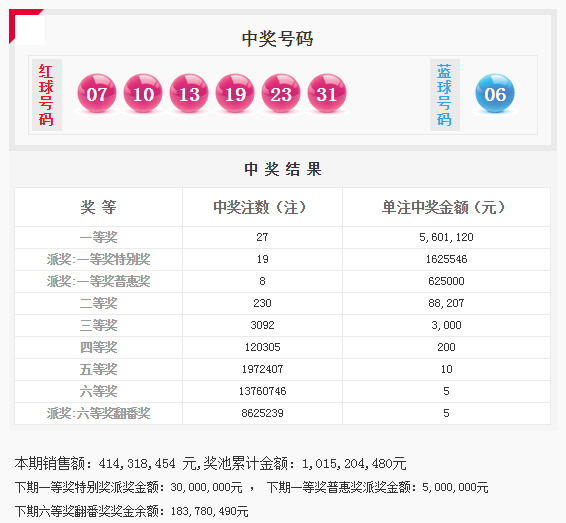Click the 183,780,490元 remaining balance

[209, 511]
